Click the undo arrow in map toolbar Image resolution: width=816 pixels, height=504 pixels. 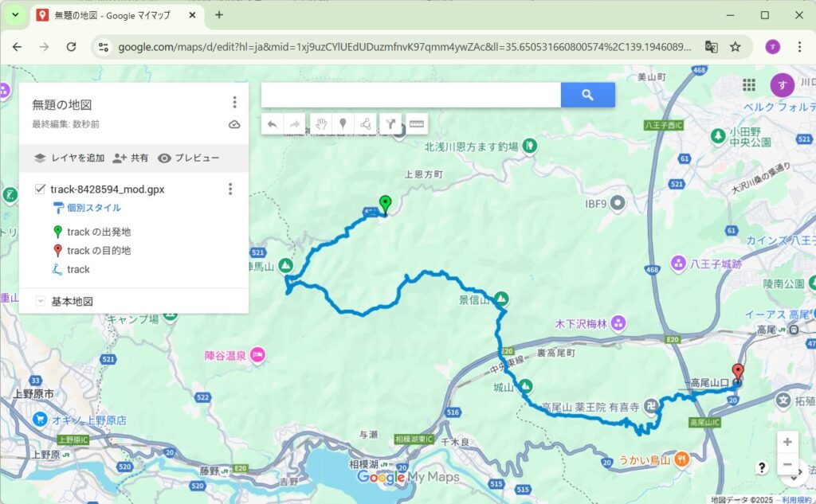(272, 123)
